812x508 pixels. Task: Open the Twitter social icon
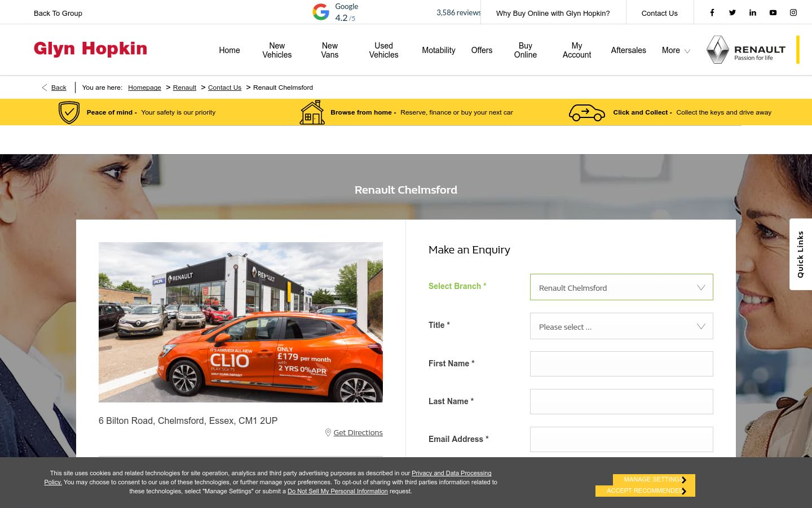[x=732, y=12]
